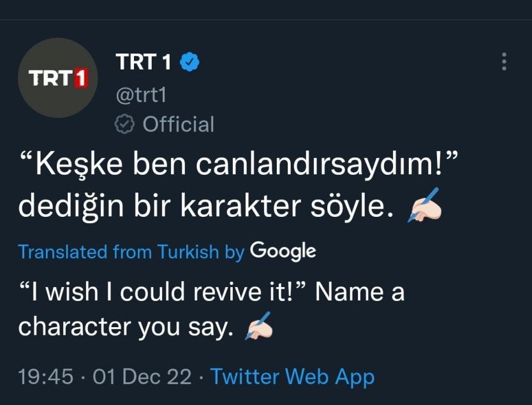Click the "I wish I could revive it!" line
Screen dimensions: 532x405
tap(163, 293)
